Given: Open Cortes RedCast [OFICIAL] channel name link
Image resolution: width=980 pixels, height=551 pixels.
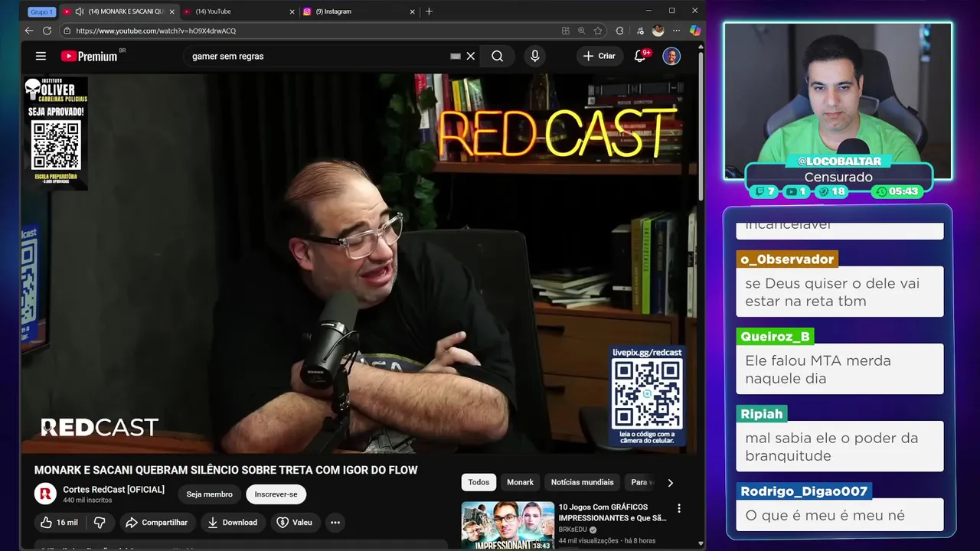Looking at the screenshot, I should coord(113,490).
